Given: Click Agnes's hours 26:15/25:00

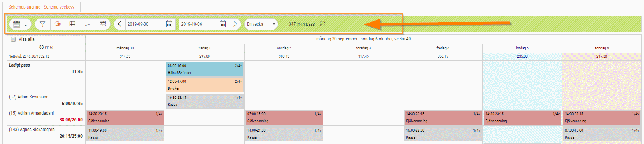Looking at the screenshot, I should [x=71, y=136].
